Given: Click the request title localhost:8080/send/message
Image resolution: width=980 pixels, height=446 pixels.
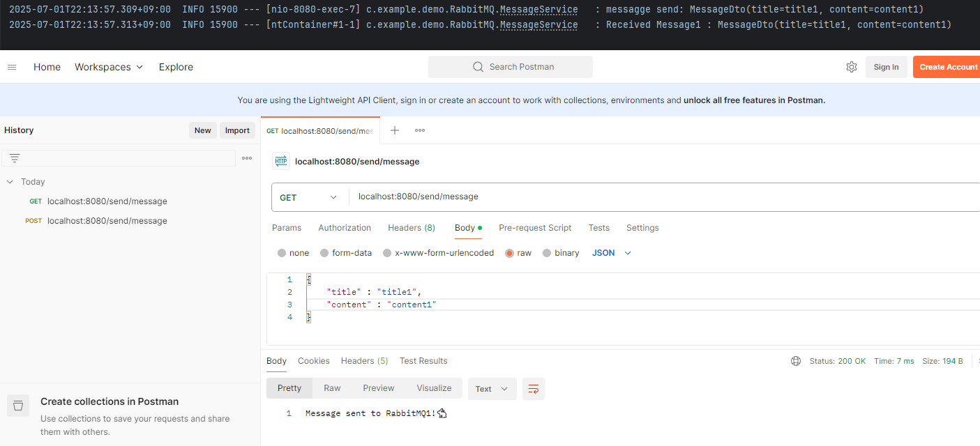Looking at the screenshot, I should pos(357,161).
